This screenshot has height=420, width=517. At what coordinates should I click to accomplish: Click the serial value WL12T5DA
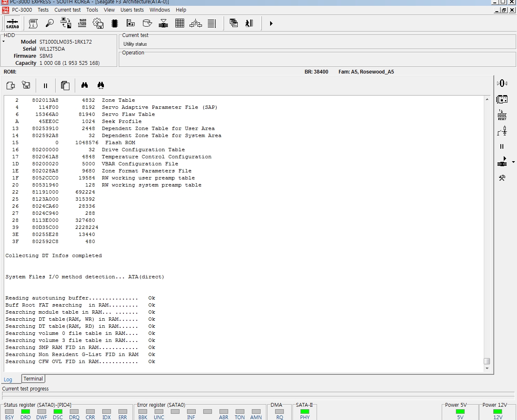point(52,49)
